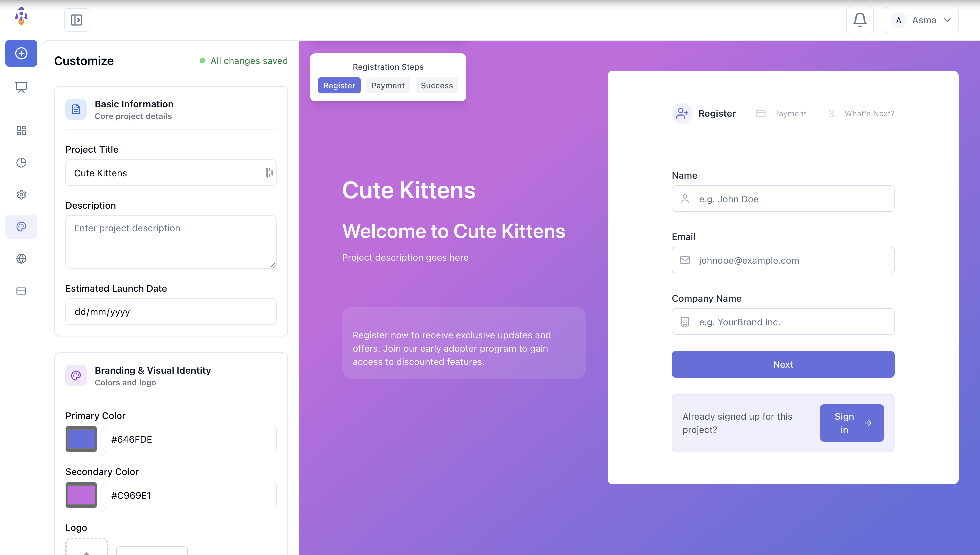Select the palette customize sidebar icon

[21, 227]
